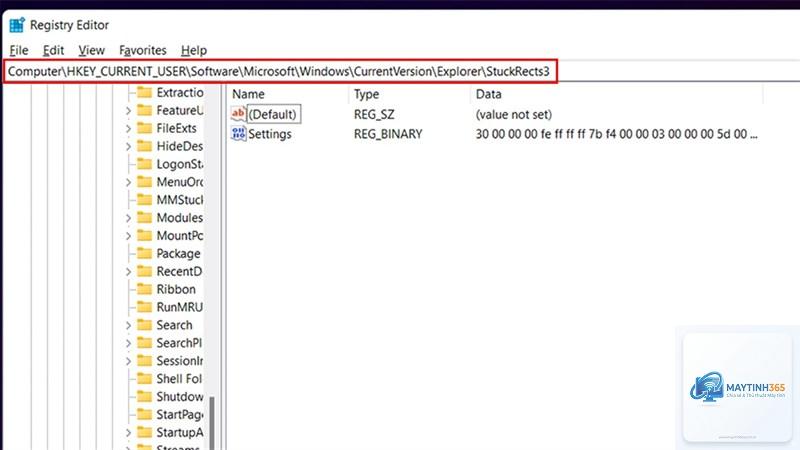Screen dimensions: 800x450
Task: Select the RunMRU tree key
Action: (180, 307)
